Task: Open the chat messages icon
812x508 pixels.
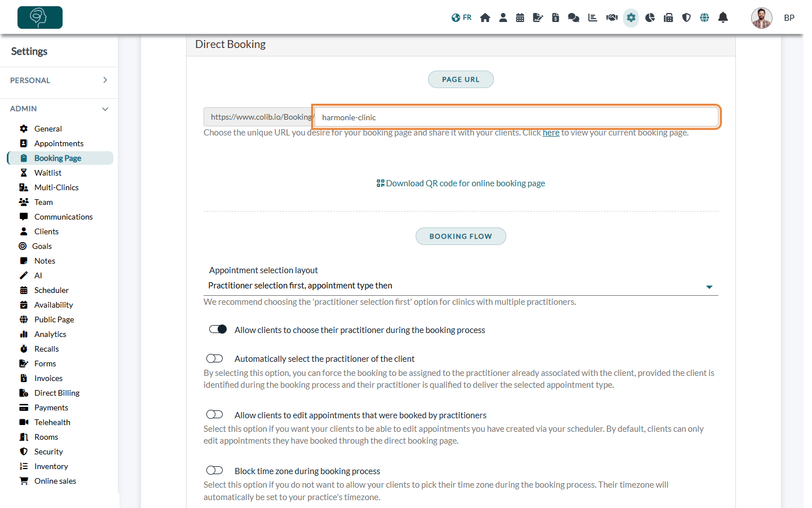Action: 573,17
